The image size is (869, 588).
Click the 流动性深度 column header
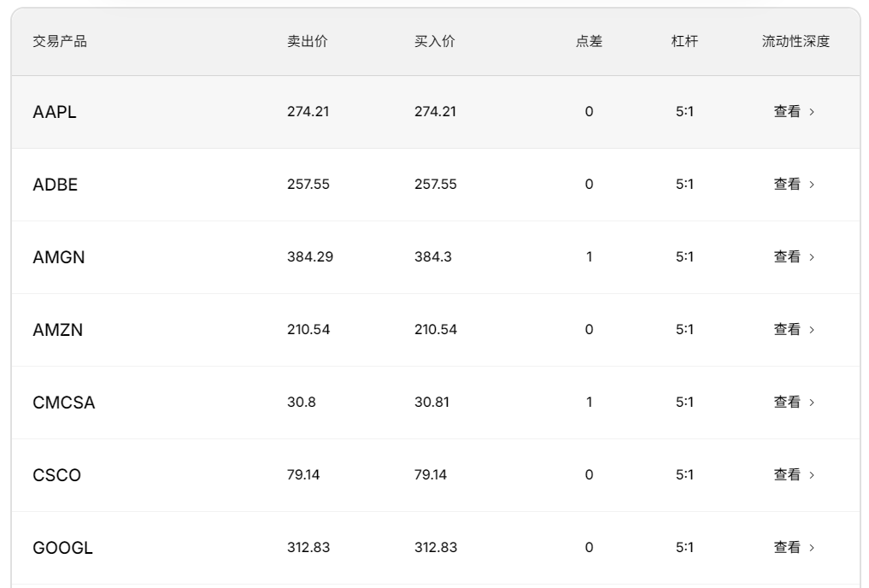pyautogui.click(x=796, y=42)
